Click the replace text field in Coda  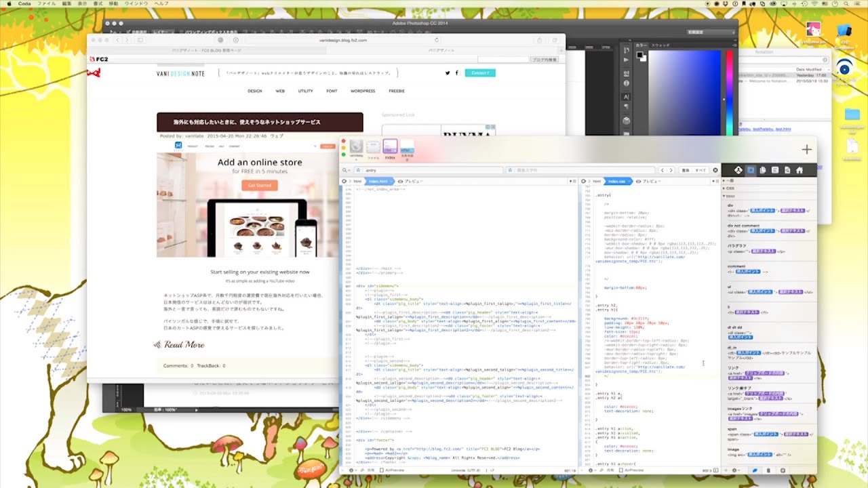(581, 170)
